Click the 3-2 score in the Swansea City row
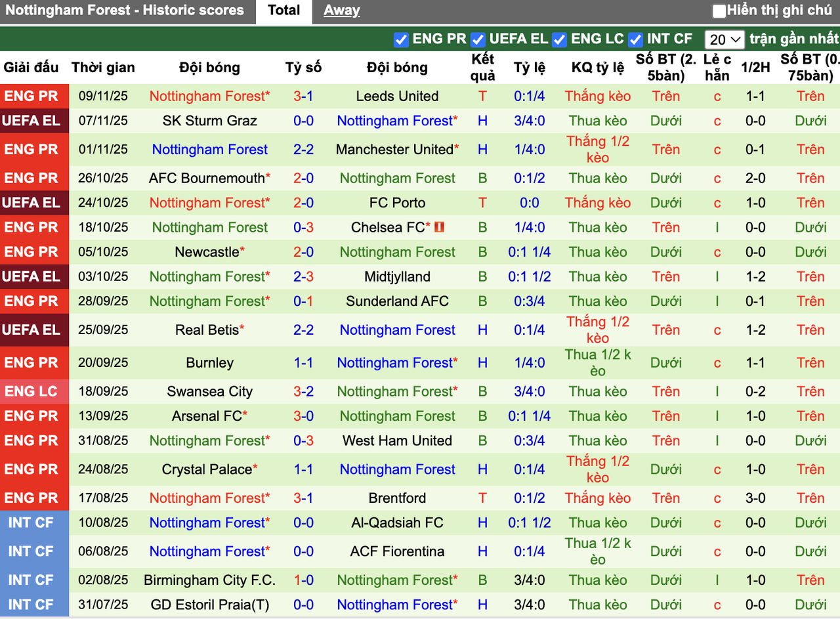840x619 pixels. click(303, 392)
